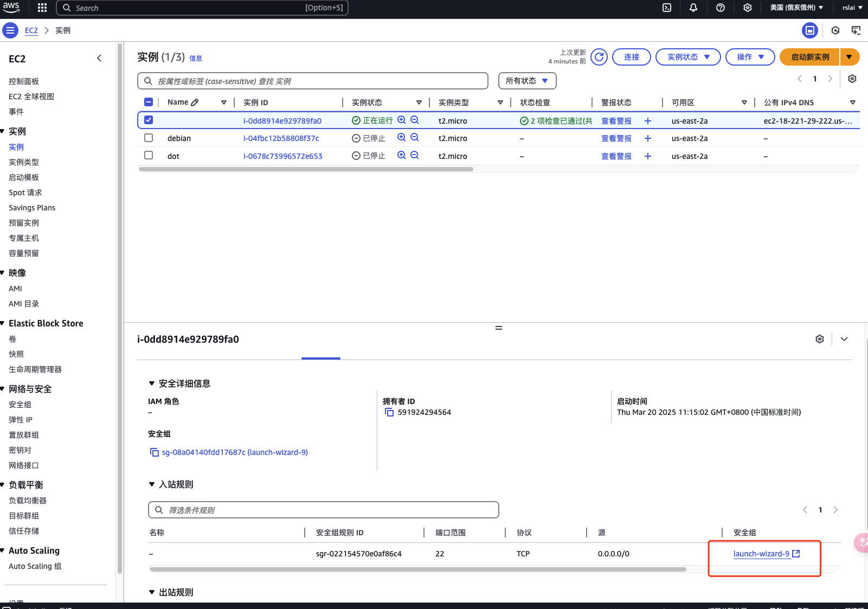Click the zoom-out filter icon for the running instance
The image size is (868, 609).
tap(415, 120)
